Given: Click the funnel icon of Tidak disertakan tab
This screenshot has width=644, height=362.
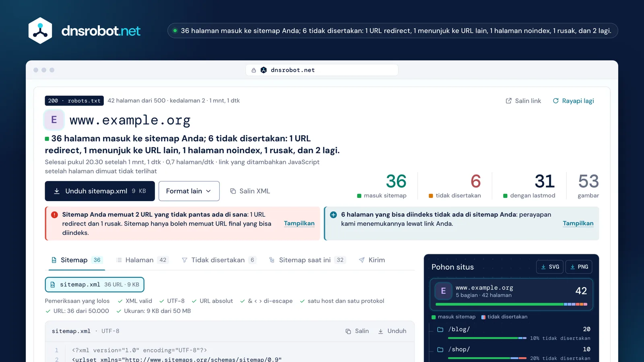Looking at the screenshot, I should click(x=184, y=260).
